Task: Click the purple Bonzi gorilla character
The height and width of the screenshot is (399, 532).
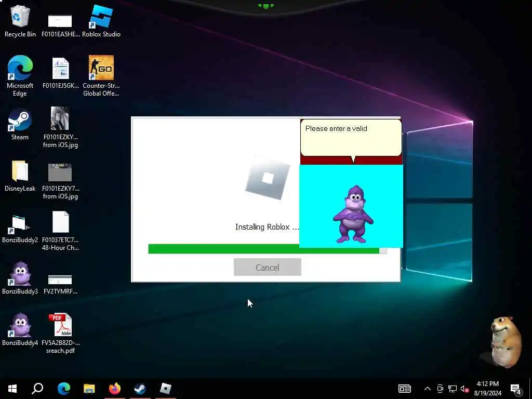Action: [x=353, y=215]
